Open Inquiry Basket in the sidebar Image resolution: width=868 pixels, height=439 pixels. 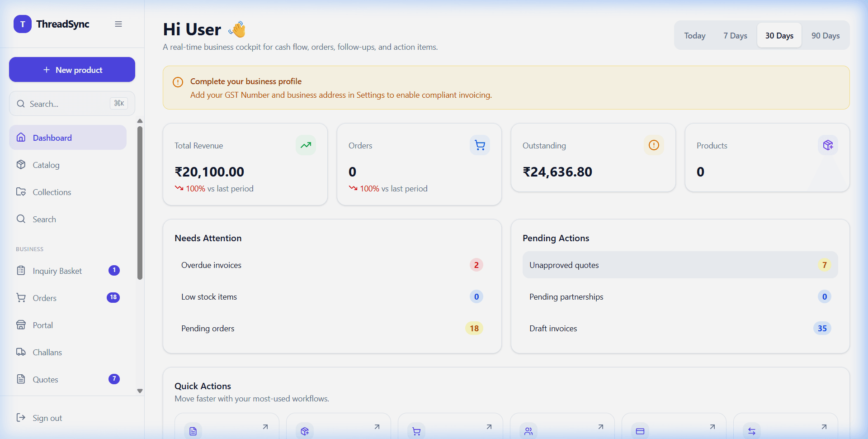coord(68,271)
